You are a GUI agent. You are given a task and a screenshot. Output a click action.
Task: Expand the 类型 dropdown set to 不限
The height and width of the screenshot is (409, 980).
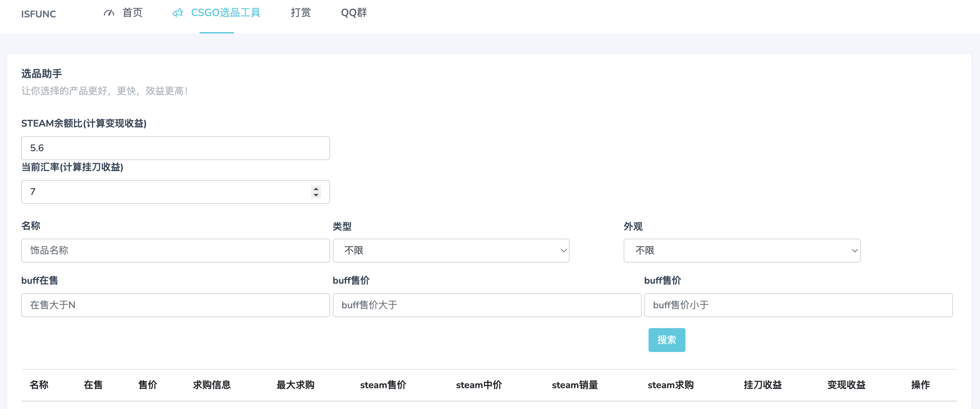pyautogui.click(x=451, y=251)
